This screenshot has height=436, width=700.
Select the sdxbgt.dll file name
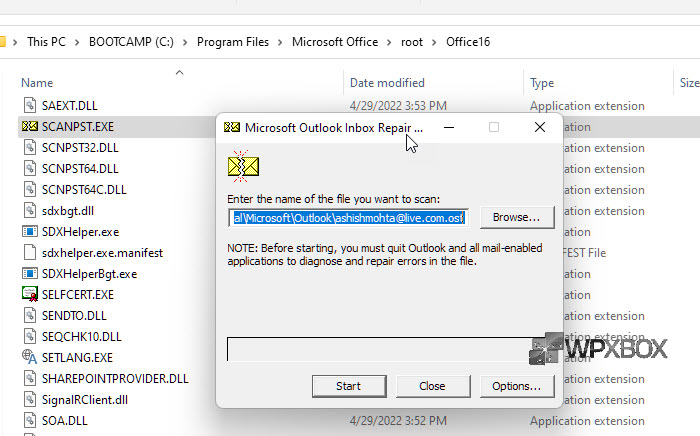tap(68, 211)
